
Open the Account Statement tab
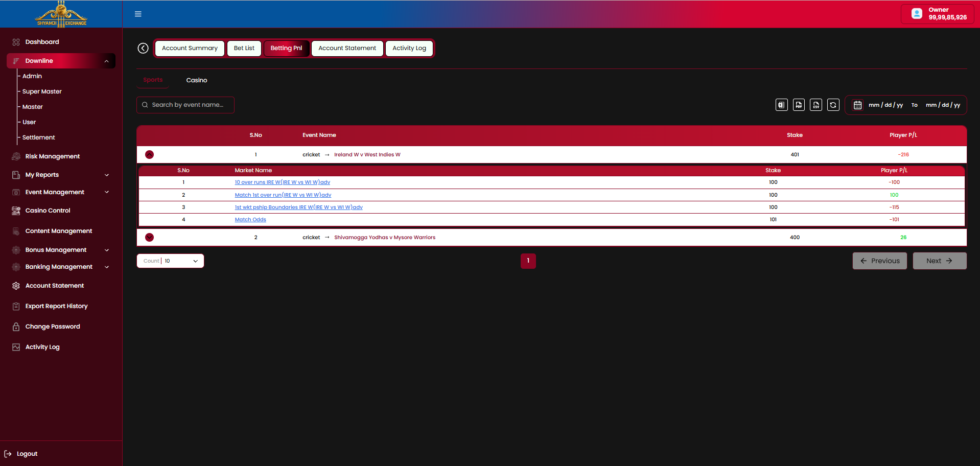click(347, 48)
